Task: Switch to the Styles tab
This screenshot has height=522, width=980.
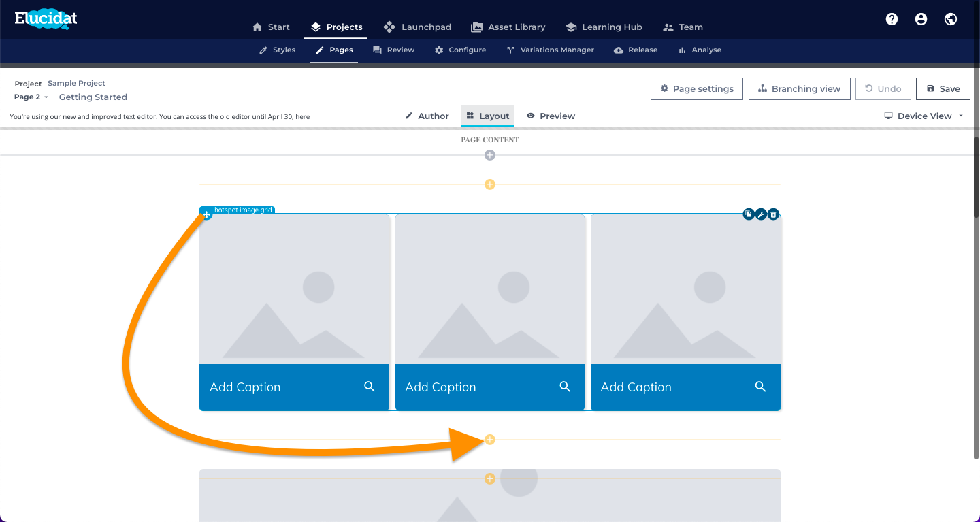Action: pyautogui.click(x=278, y=50)
